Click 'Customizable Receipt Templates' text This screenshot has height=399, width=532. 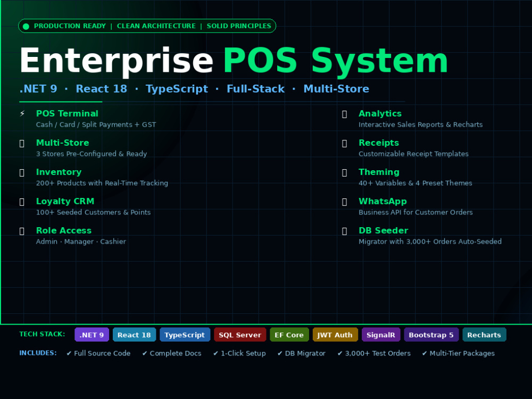[413, 154]
